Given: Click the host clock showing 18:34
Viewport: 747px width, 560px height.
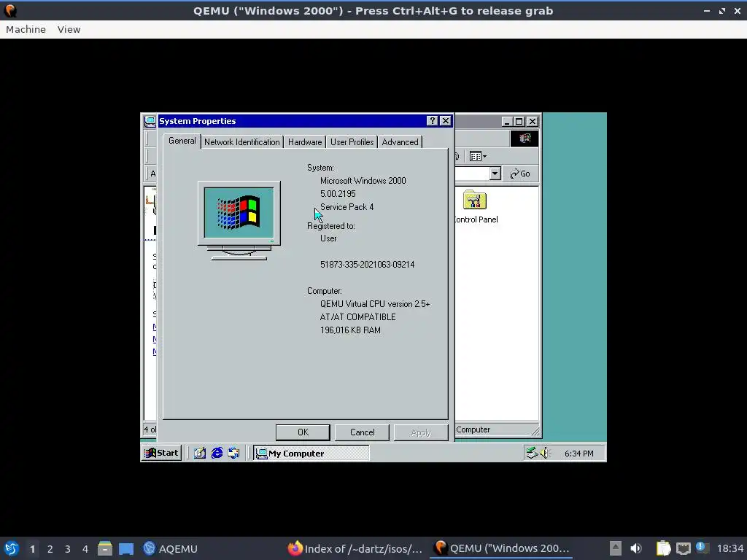Looking at the screenshot, I should coord(729,548).
